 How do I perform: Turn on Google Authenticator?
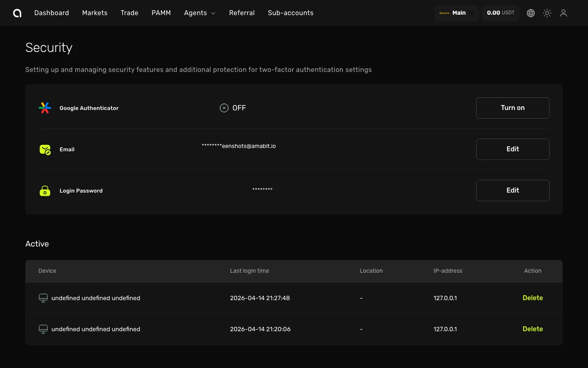[512, 108]
